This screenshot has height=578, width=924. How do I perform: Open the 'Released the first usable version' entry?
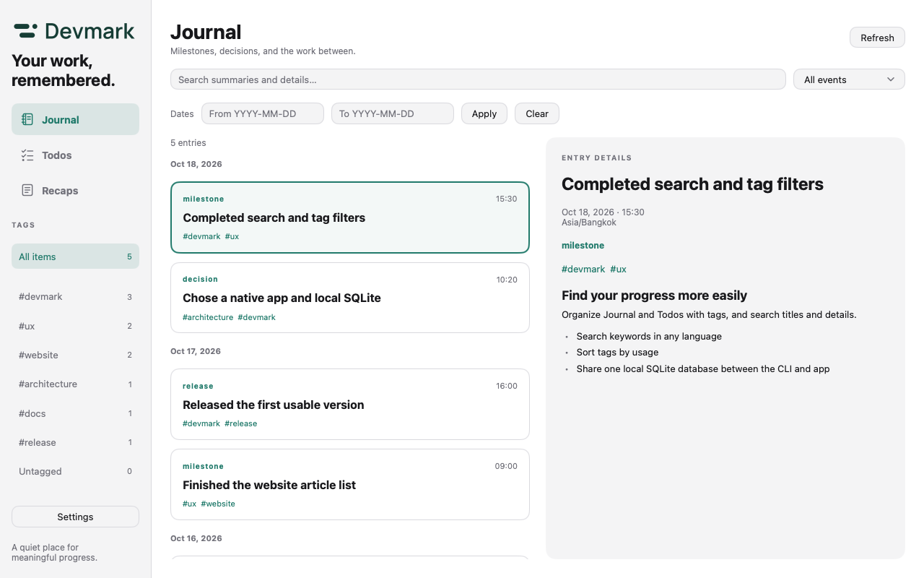point(350,405)
